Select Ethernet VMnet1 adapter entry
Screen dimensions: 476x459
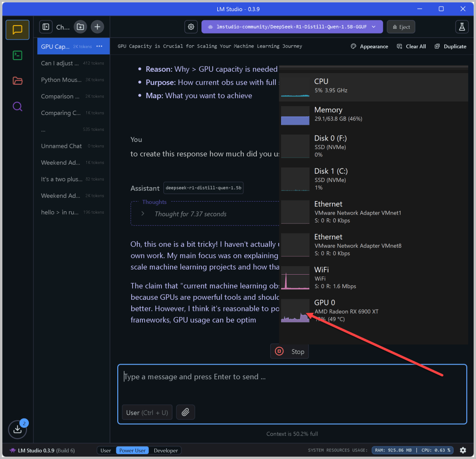tap(374, 212)
